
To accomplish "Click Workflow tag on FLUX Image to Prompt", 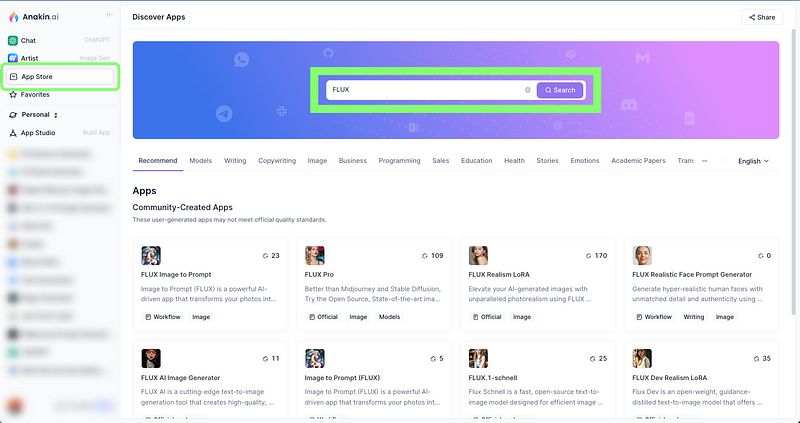I will pyautogui.click(x=163, y=317).
